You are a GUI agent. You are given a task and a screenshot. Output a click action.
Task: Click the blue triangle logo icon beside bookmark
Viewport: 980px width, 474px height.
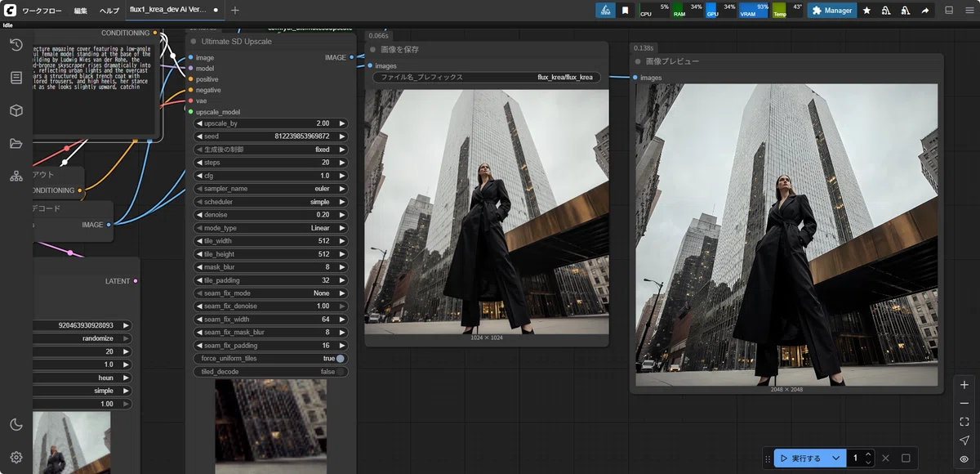coord(605,11)
